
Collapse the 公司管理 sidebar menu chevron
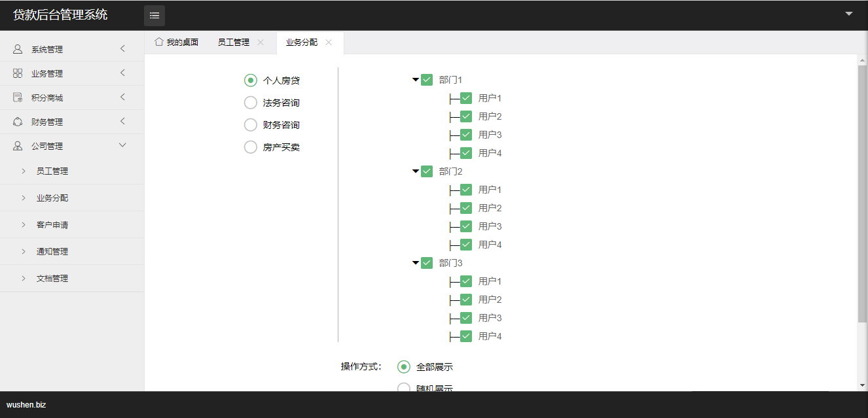122,145
